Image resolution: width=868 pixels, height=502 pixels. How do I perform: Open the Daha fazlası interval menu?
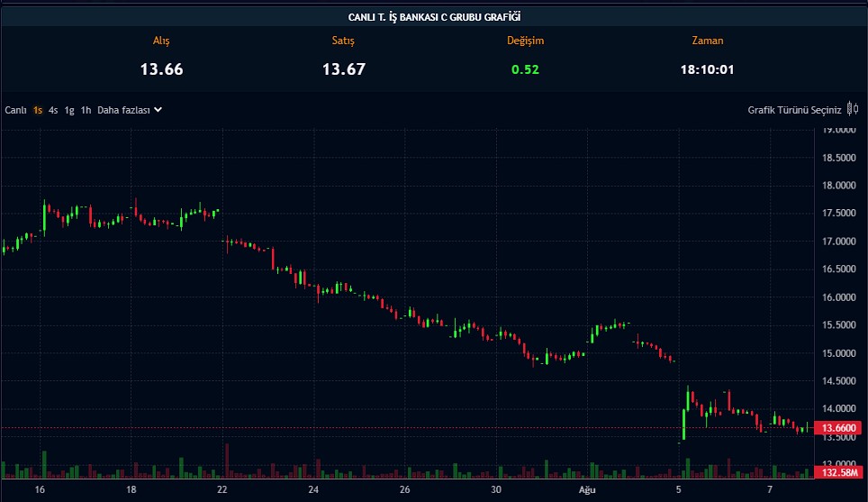(123, 110)
